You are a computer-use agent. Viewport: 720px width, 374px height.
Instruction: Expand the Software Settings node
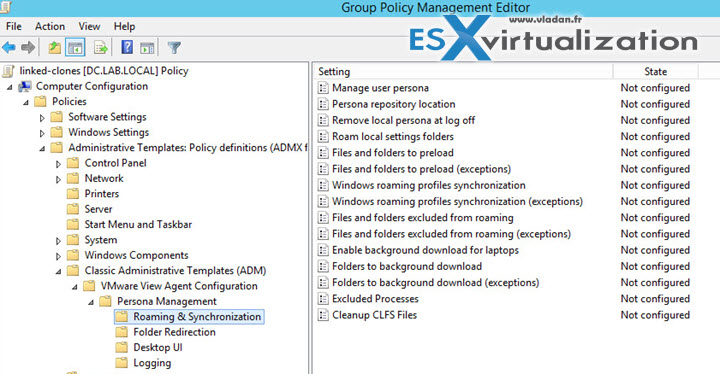pyautogui.click(x=42, y=118)
